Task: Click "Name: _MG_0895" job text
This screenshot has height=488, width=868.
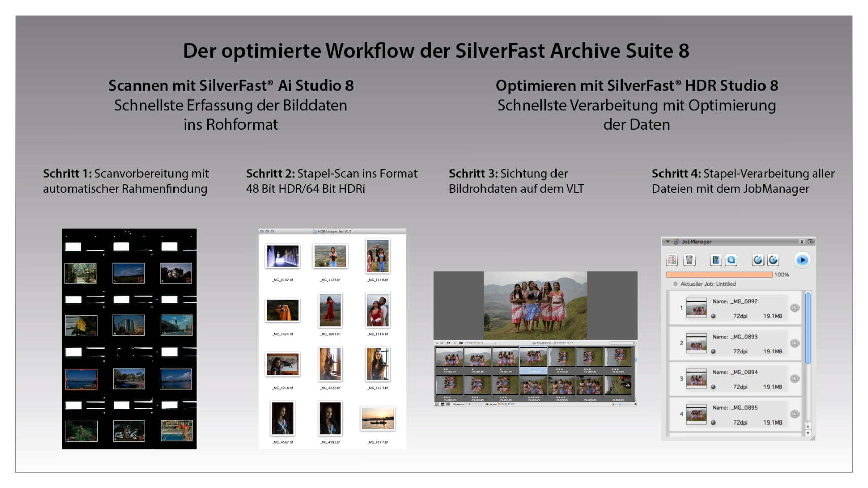Action: [735, 408]
